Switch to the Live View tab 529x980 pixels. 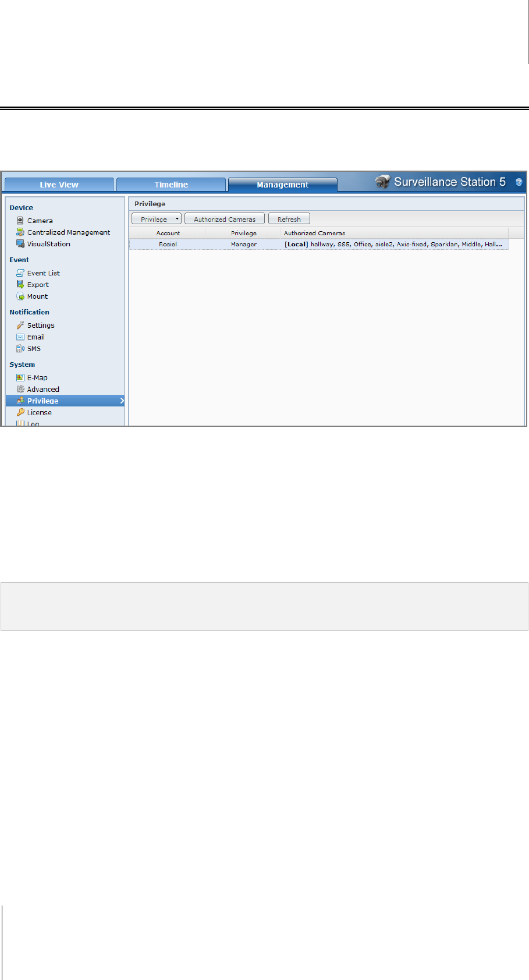coord(59,185)
